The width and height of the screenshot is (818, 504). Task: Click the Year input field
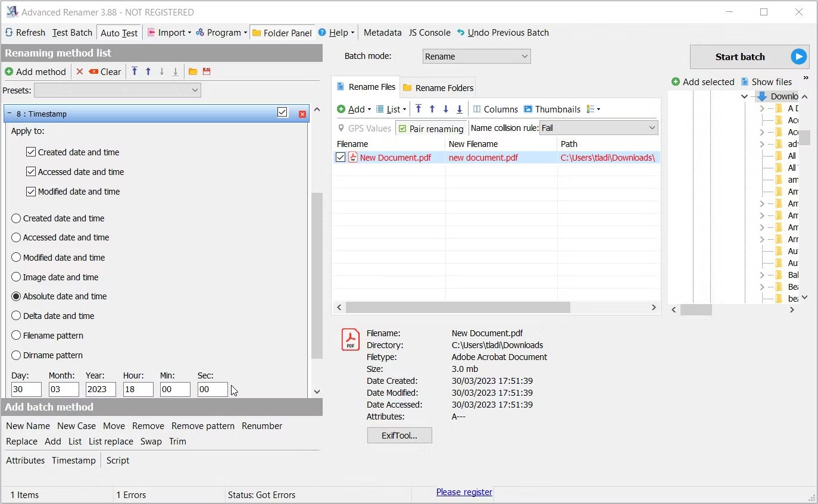tap(101, 389)
